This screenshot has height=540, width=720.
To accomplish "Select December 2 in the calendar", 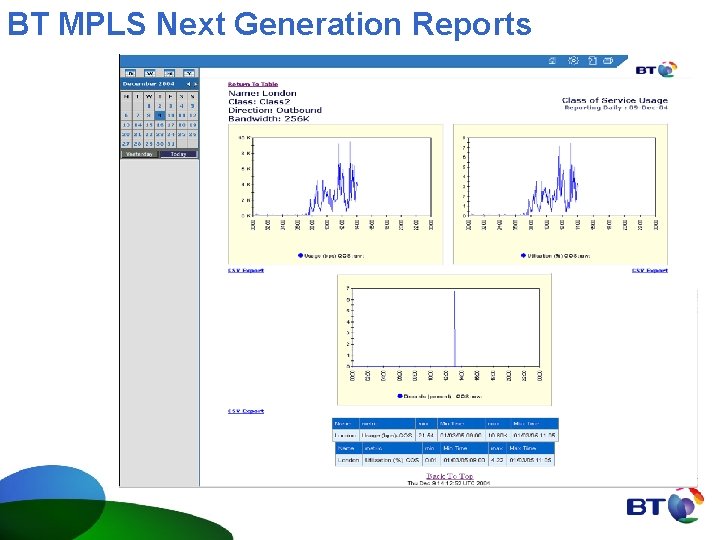I will [x=160, y=106].
